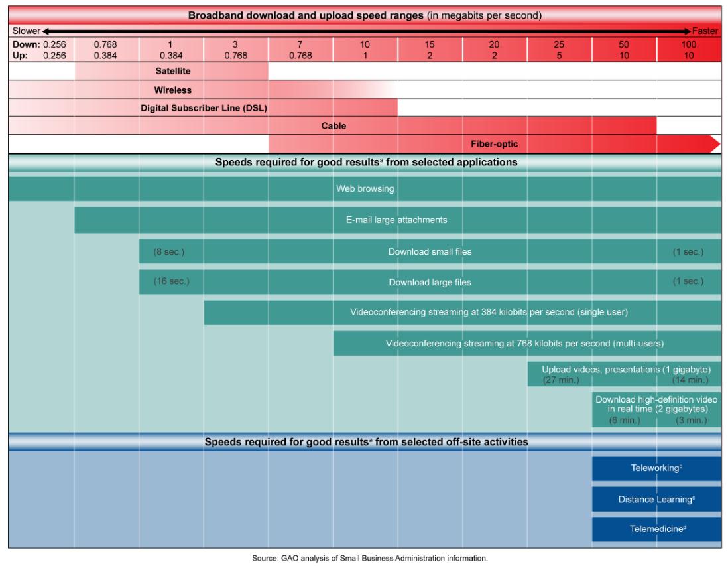This screenshot has width=728, height=566.
Task: Click the 7 download speed value
Action: tap(300, 44)
